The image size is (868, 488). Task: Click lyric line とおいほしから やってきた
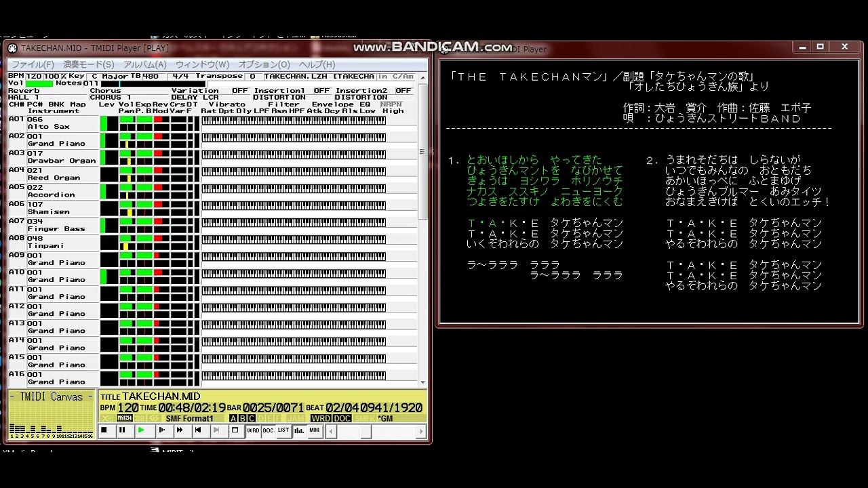pyautogui.click(x=534, y=160)
